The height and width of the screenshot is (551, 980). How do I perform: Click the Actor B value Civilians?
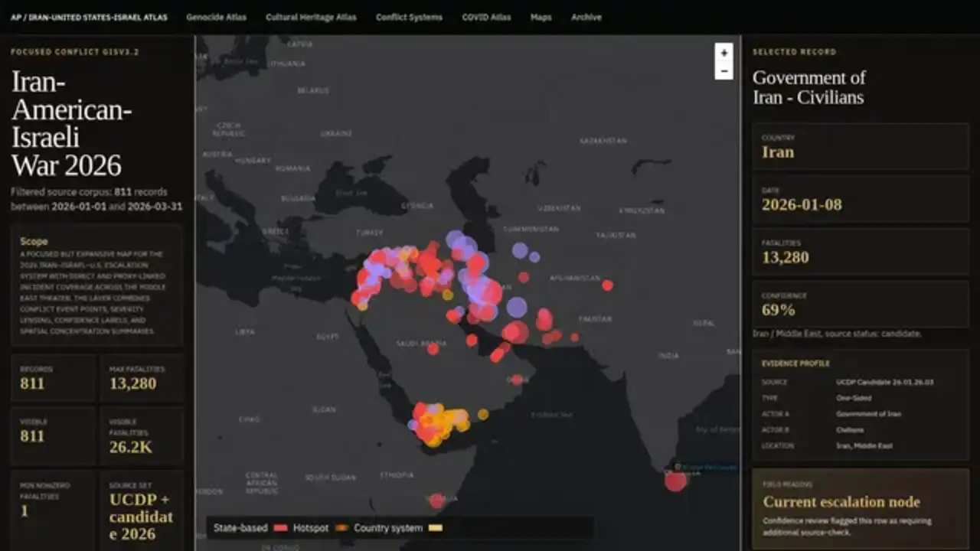[850, 430]
